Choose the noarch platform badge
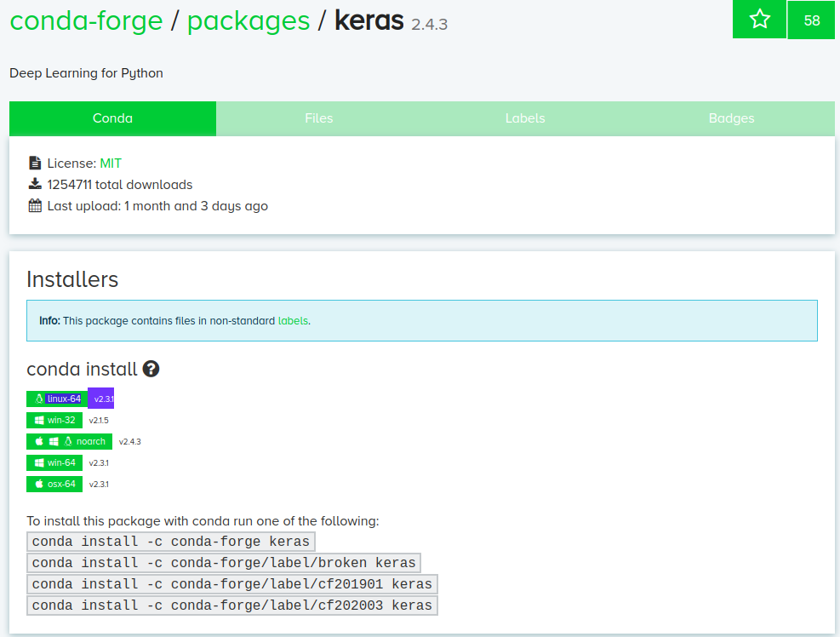Viewport: 840px width, 637px height. [70, 442]
